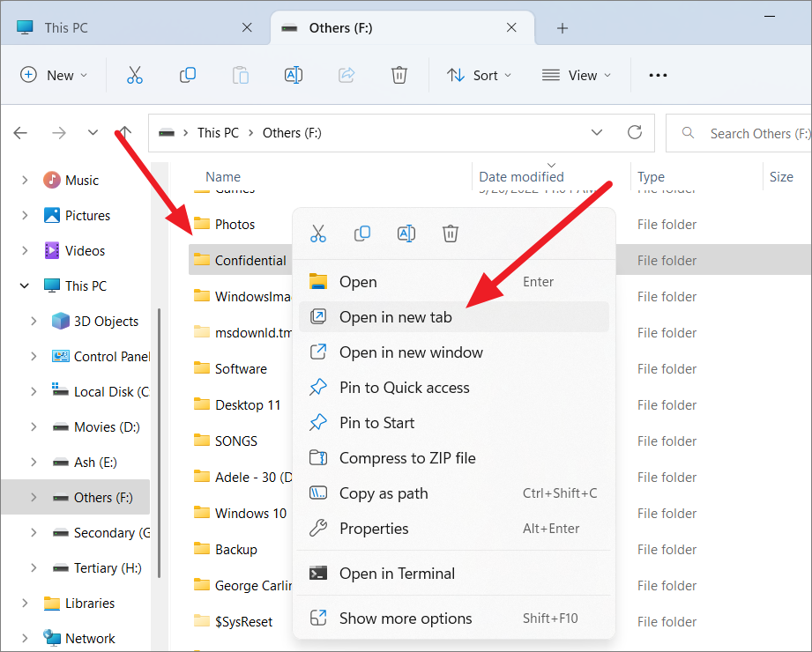
Task: Click This PC in the address breadcrumb
Action: (218, 133)
